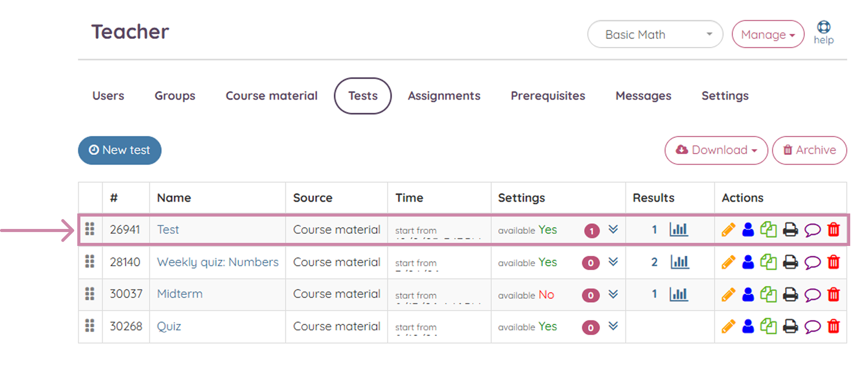Switch to the Assignments tab
The image size is (868, 379).
[444, 96]
